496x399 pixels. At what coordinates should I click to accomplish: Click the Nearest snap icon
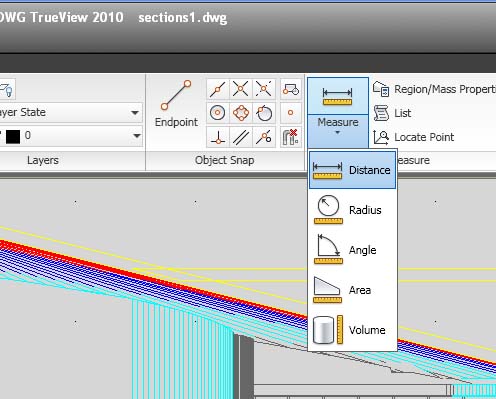pyautogui.click(x=264, y=137)
